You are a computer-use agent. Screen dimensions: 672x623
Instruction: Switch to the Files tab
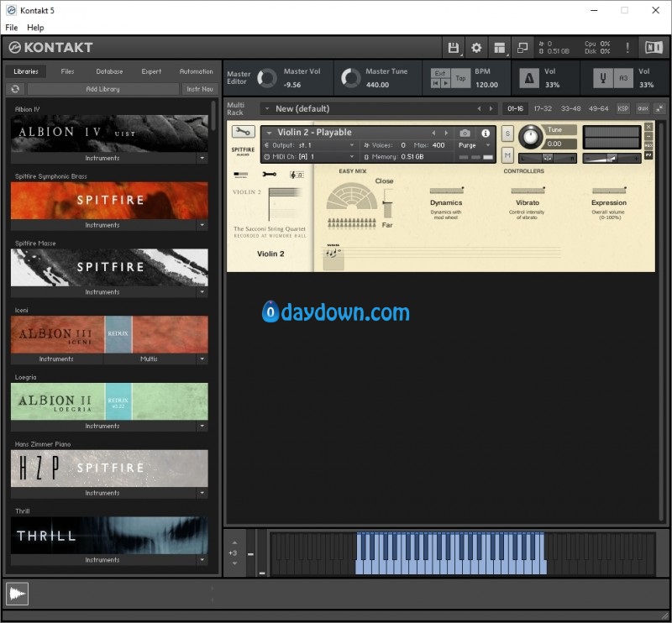coord(67,71)
